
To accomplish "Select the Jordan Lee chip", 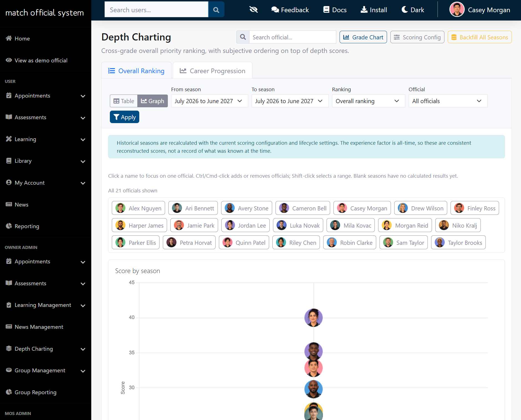I will click(x=246, y=225).
